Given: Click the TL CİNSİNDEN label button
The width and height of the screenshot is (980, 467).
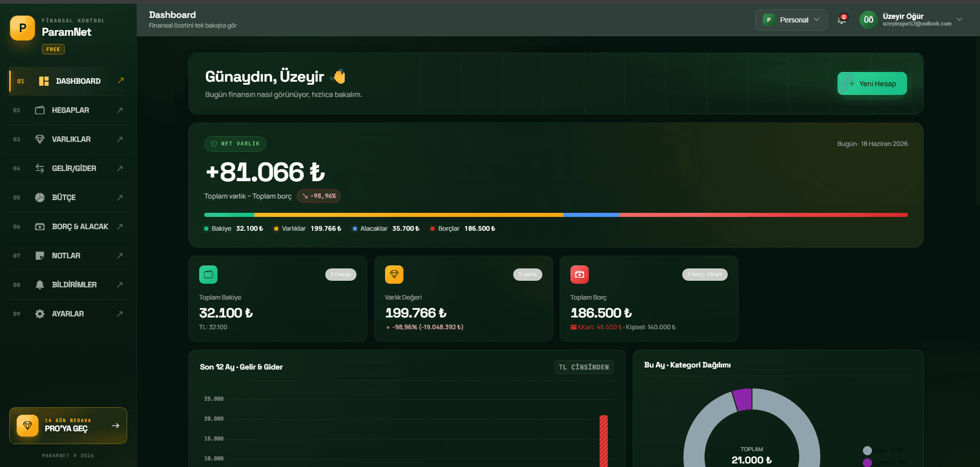Looking at the screenshot, I should pyautogui.click(x=584, y=367).
